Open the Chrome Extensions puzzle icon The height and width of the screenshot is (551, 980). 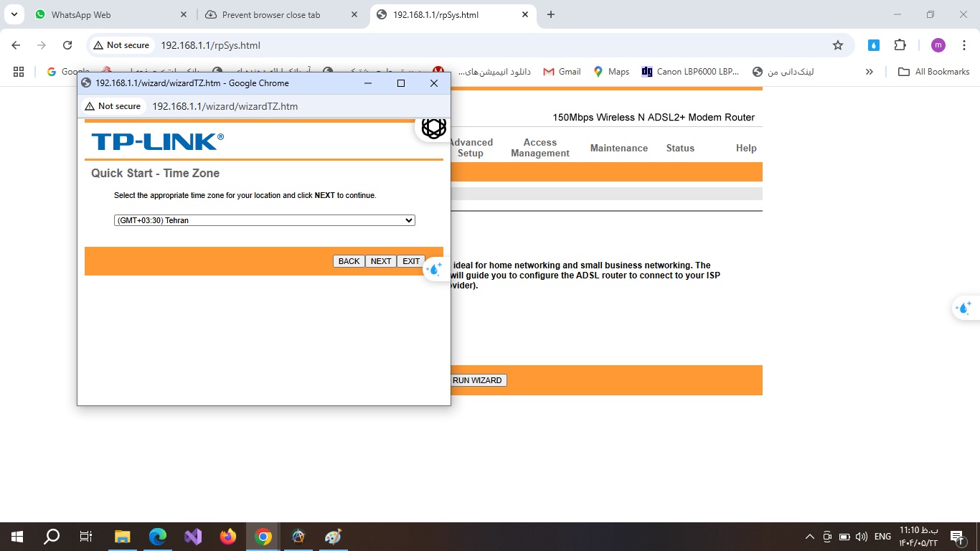pos(900,45)
